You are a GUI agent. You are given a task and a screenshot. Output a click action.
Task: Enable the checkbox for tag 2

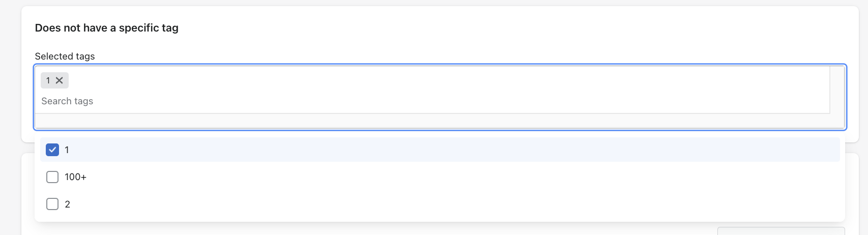(x=52, y=204)
